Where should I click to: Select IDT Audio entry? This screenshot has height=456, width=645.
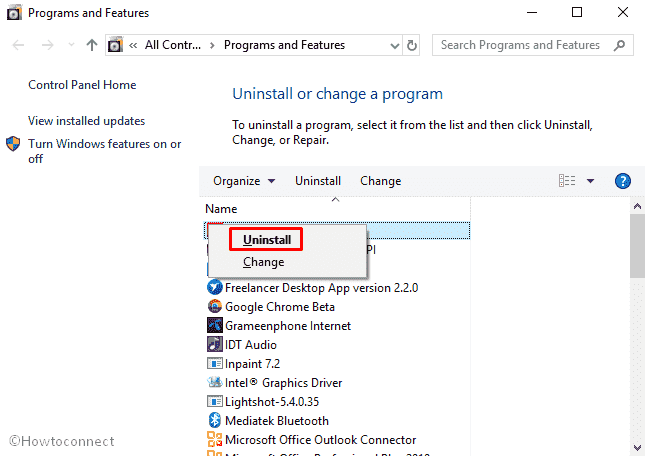pos(251,345)
